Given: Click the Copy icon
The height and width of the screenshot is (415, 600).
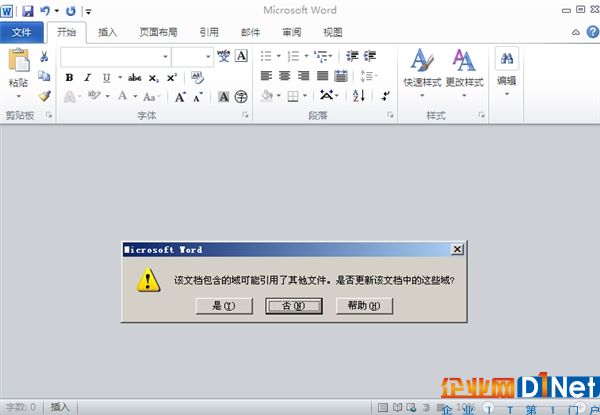Looking at the screenshot, I should [x=44, y=76].
